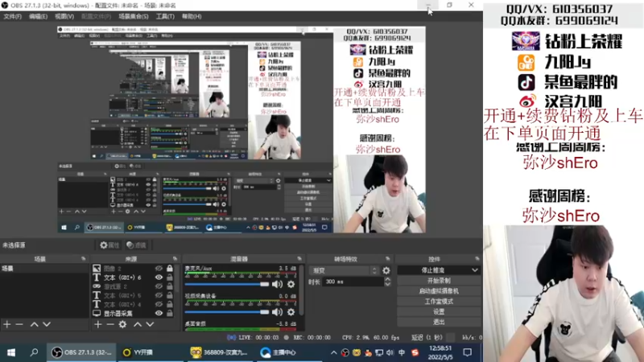This screenshot has width=644, height=362.
Task: Click the 退出 exit button
Action: point(439,322)
